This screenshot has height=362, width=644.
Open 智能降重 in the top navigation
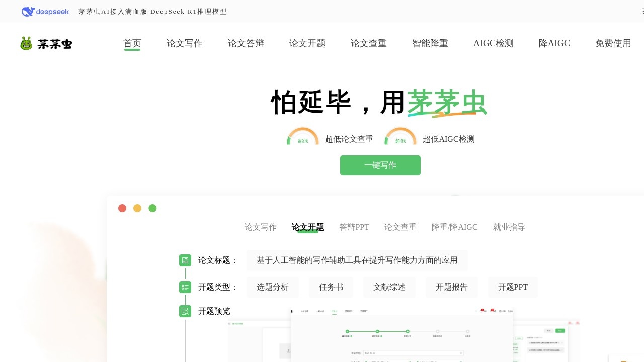point(430,43)
